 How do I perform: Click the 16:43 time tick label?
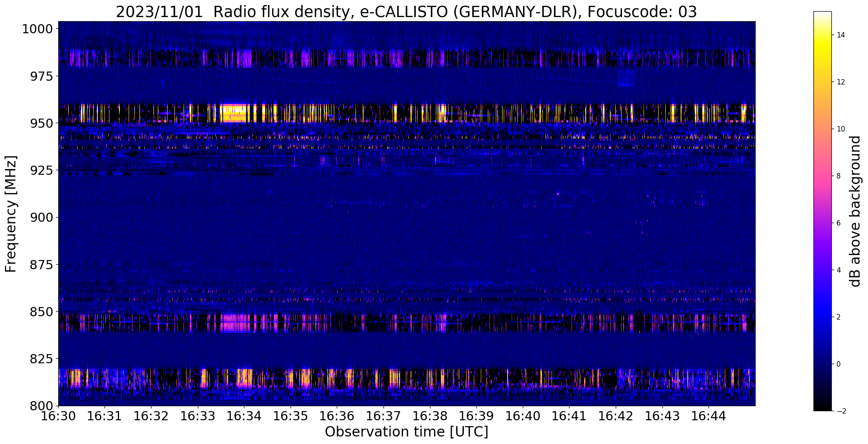coord(662,416)
